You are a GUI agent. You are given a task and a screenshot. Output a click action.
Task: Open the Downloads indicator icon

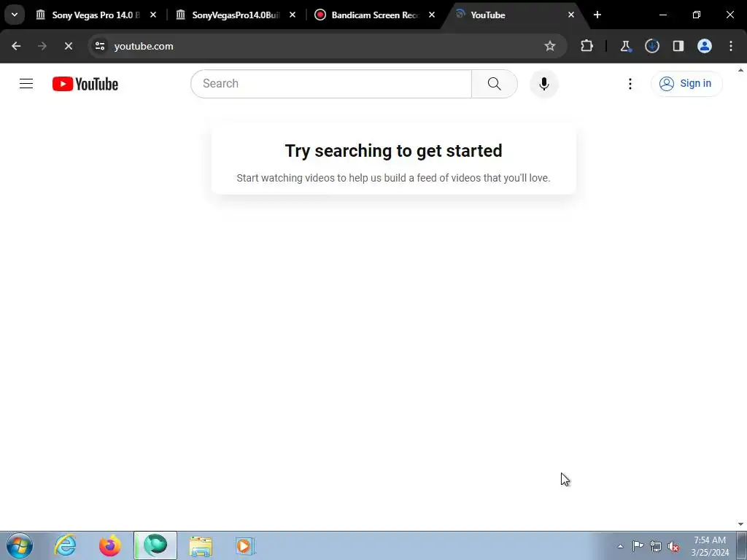click(651, 46)
